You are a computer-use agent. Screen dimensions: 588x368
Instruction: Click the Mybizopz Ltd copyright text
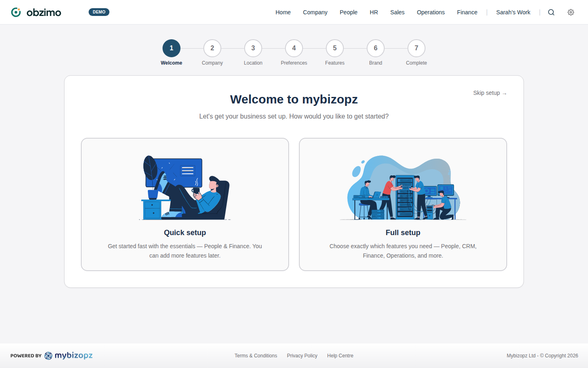[542, 356]
